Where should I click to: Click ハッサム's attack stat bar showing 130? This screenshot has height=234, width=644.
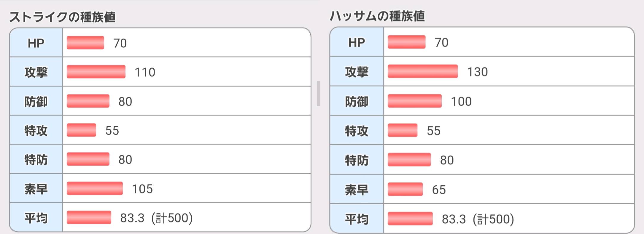(423, 71)
